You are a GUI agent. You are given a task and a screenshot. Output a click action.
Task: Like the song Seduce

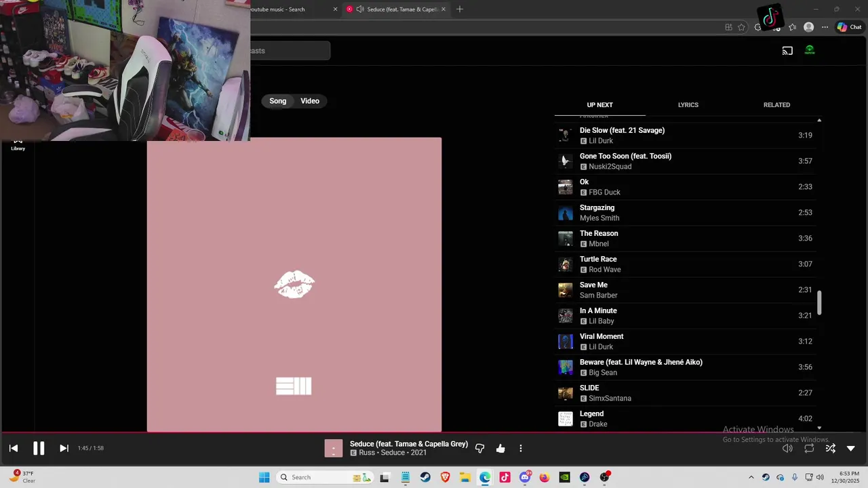500,448
